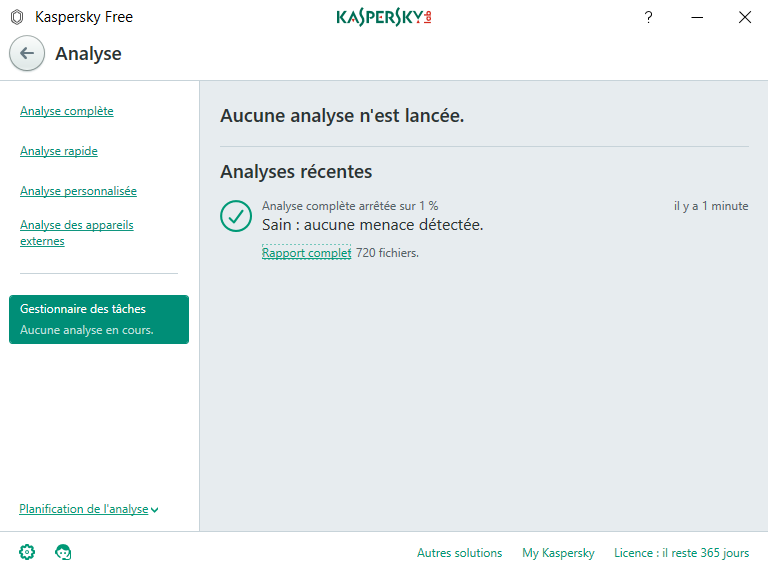Screen dimensions: 768x571
Task: Open the Rapport complet link
Action: click(306, 253)
